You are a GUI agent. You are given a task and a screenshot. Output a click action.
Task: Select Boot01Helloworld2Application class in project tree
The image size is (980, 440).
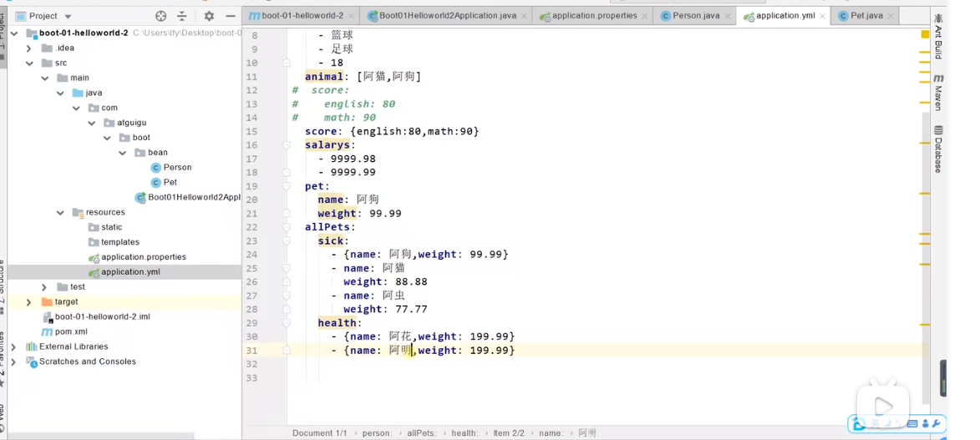[187, 198]
